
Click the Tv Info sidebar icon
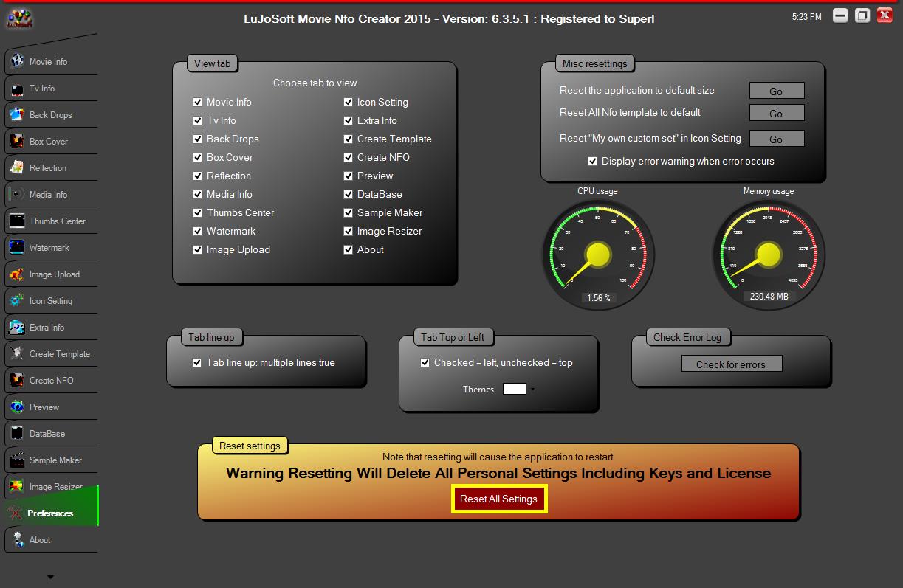tap(17, 88)
